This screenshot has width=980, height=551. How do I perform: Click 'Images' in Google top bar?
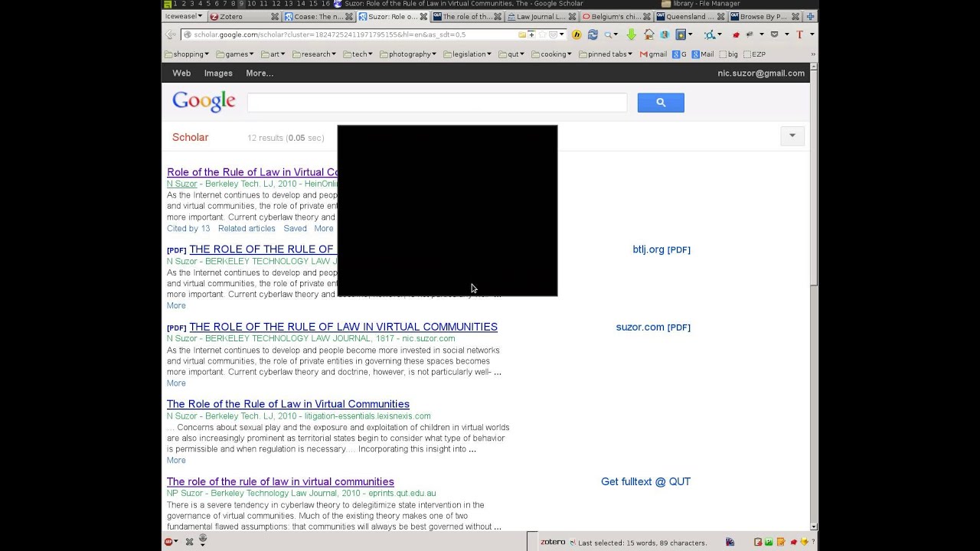point(218,73)
